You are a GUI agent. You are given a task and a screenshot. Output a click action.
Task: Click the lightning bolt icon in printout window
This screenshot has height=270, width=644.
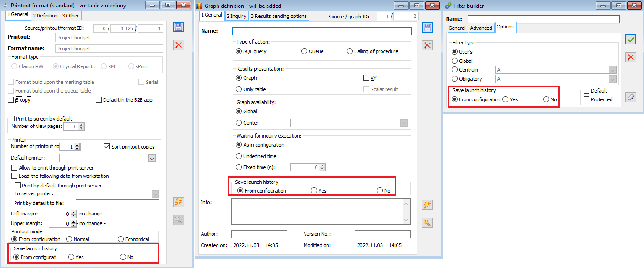[179, 202]
